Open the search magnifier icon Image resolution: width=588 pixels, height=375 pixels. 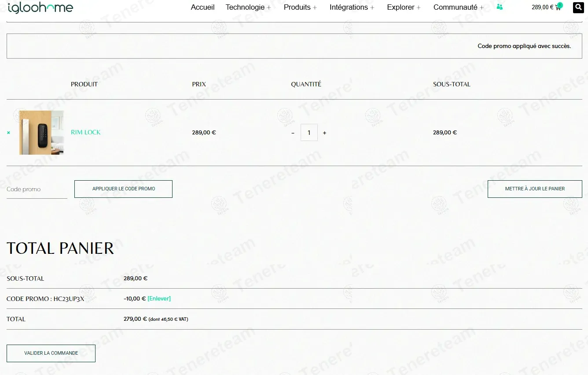(578, 7)
